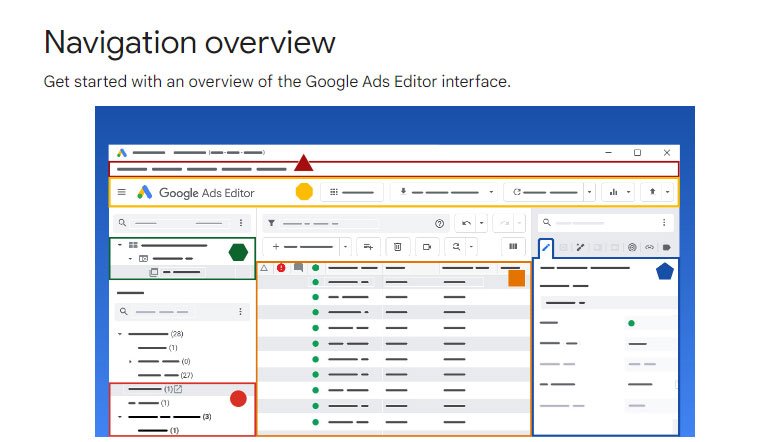Click the green status dot in right edit panel
769x442 pixels.
(631, 323)
